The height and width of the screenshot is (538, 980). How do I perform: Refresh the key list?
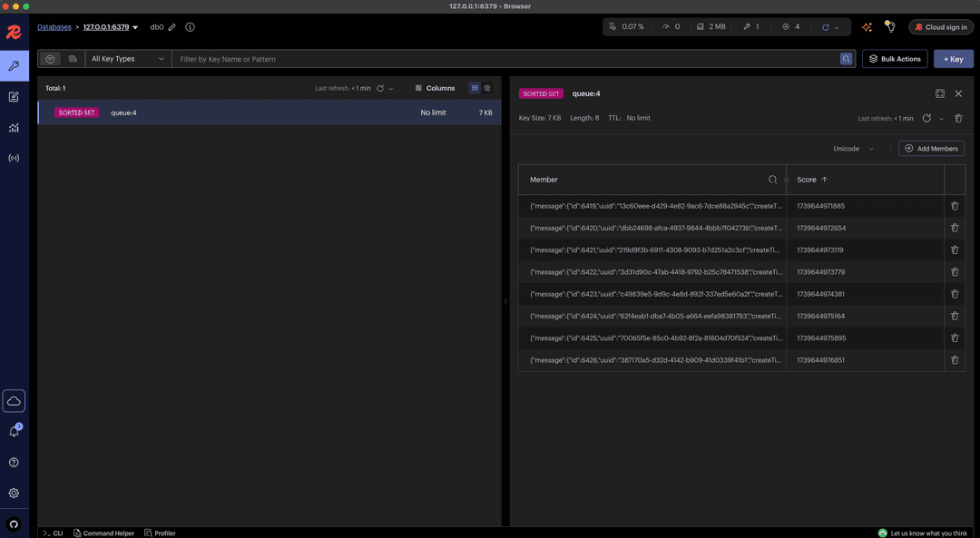(x=380, y=88)
